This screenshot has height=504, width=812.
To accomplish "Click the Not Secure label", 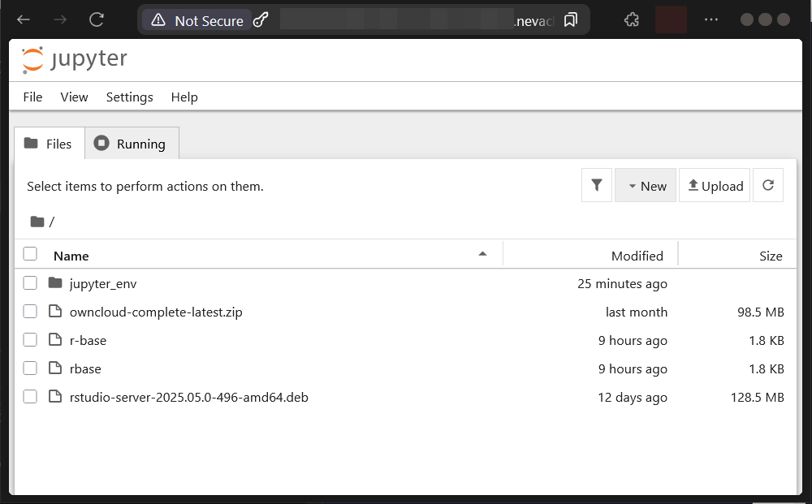I will click(209, 21).
